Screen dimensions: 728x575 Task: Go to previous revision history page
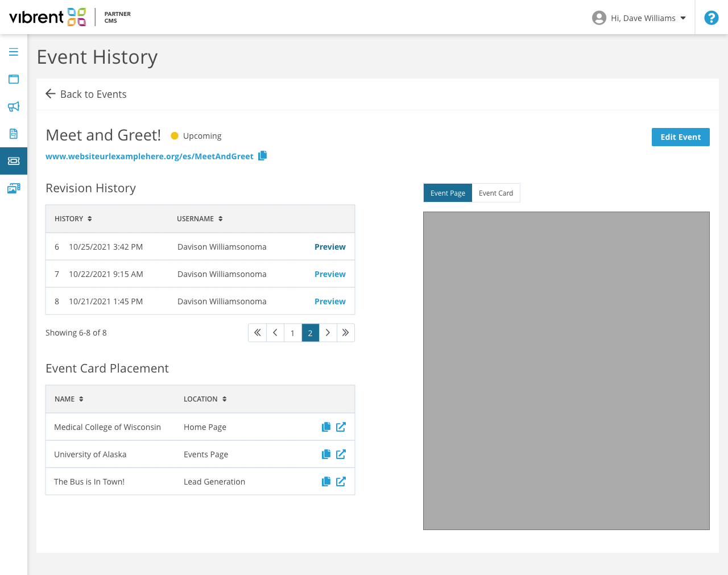[x=275, y=333]
